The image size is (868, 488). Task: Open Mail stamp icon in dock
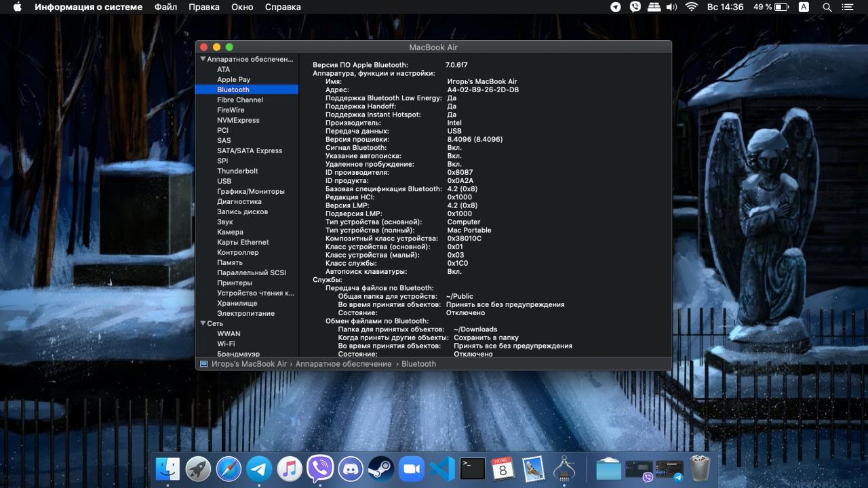tap(534, 468)
